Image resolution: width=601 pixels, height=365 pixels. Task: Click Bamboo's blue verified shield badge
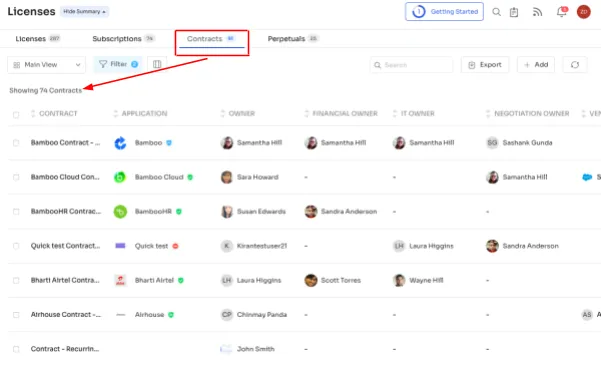(x=169, y=143)
